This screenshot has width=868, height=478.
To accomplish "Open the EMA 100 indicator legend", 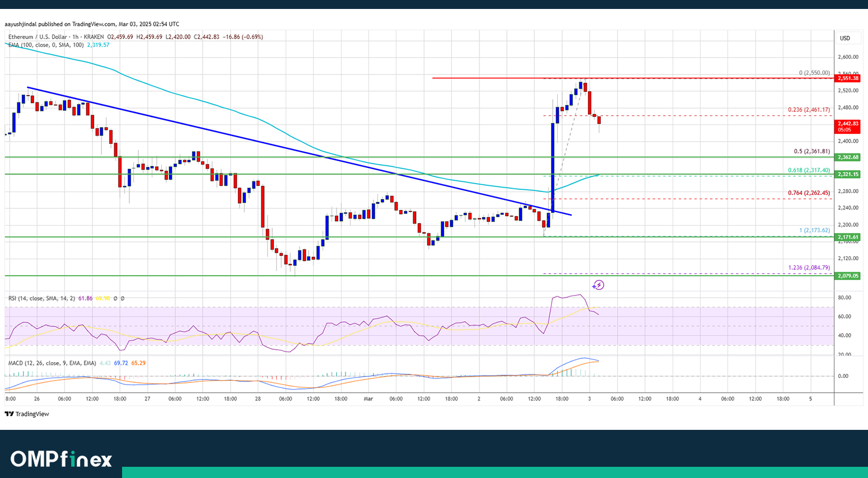I will click(46, 45).
